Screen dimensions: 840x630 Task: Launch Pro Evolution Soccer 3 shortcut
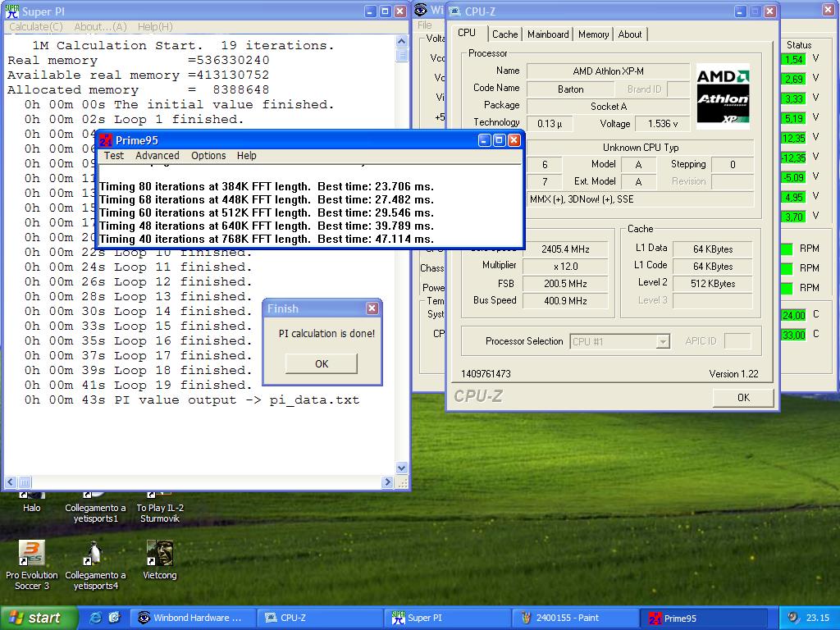click(x=32, y=564)
